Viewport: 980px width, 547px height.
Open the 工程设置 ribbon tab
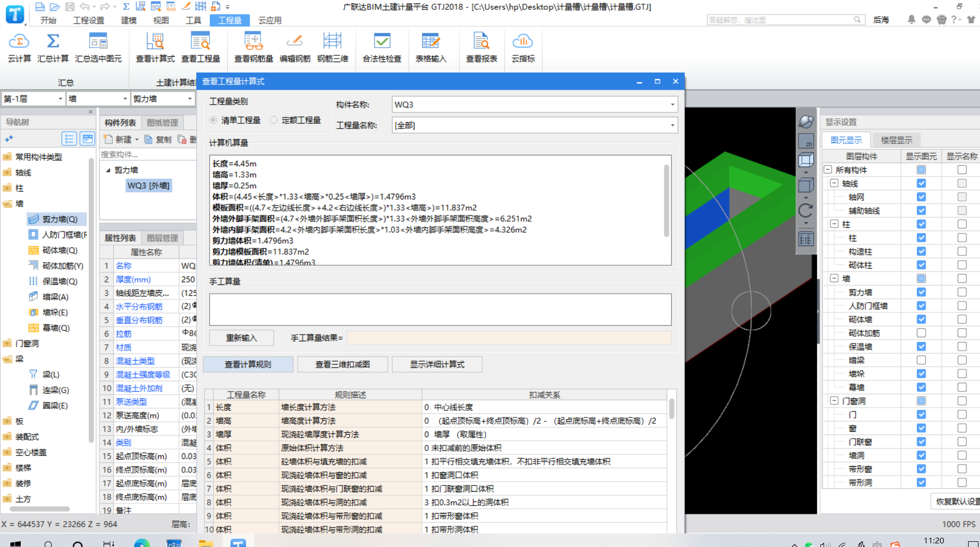point(89,20)
